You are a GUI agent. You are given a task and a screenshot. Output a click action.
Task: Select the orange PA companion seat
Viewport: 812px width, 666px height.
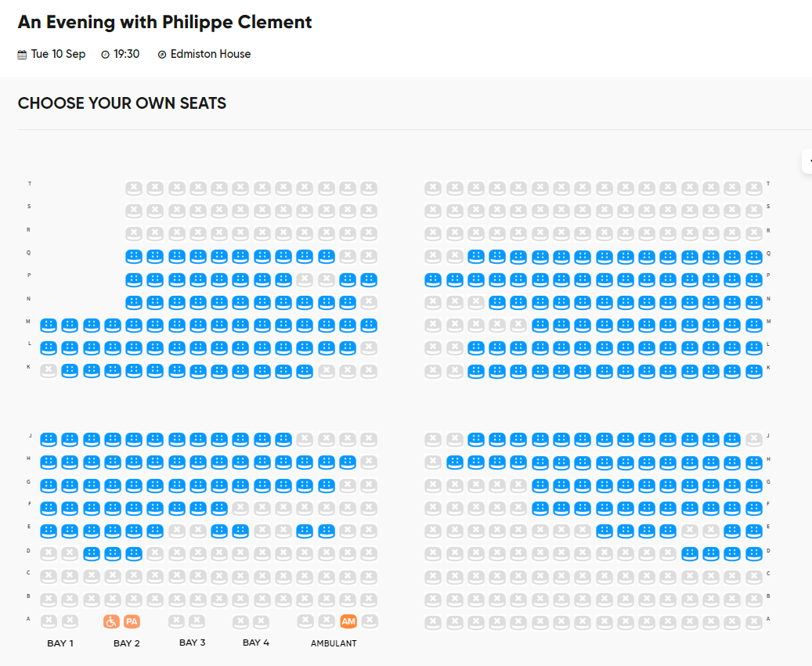132,621
